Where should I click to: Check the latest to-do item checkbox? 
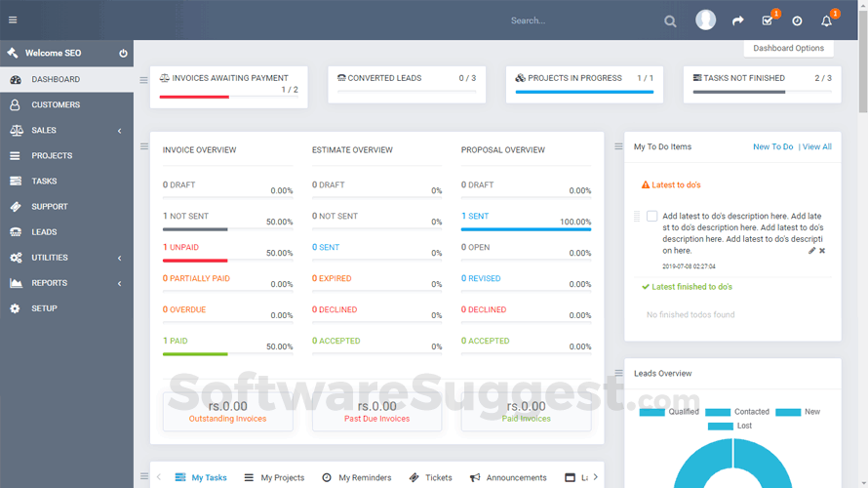pyautogui.click(x=651, y=216)
